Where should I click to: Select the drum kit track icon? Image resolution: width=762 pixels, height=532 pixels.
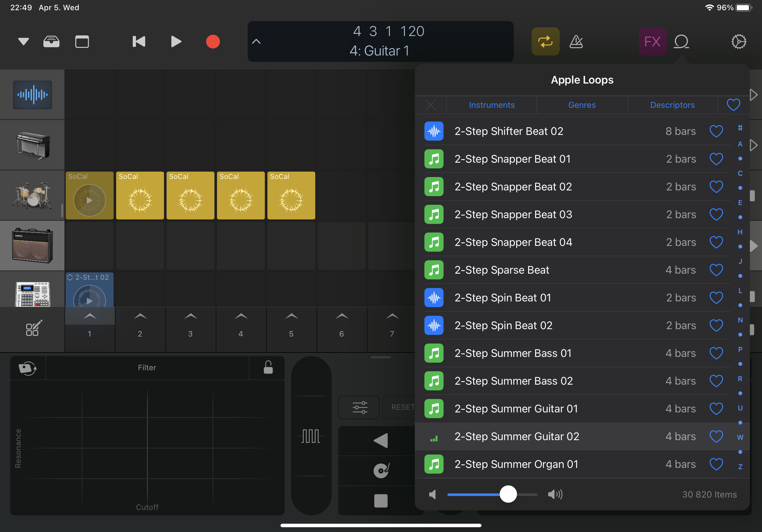(32, 196)
